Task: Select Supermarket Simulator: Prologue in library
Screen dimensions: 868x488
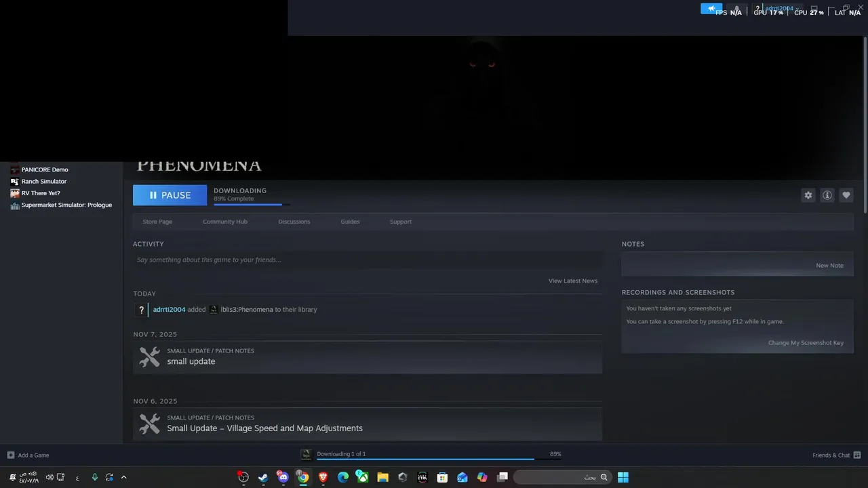Action: pos(66,205)
